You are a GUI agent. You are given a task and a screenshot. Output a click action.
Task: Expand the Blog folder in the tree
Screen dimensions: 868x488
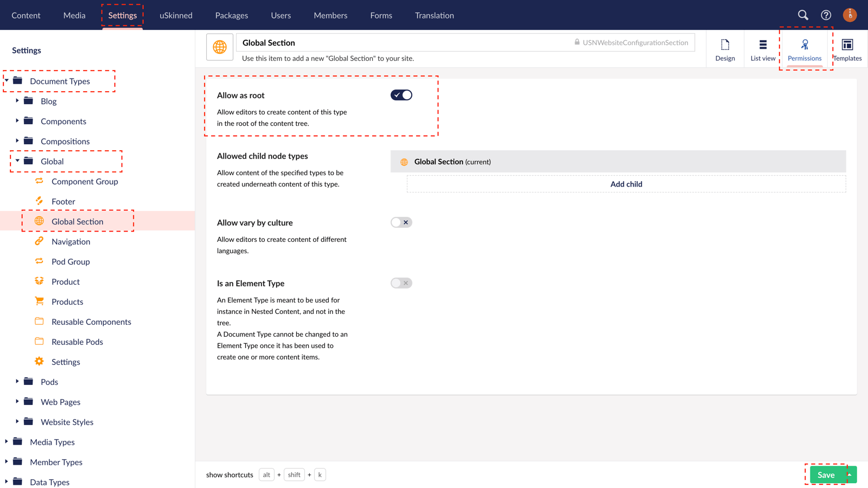pyautogui.click(x=17, y=101)
